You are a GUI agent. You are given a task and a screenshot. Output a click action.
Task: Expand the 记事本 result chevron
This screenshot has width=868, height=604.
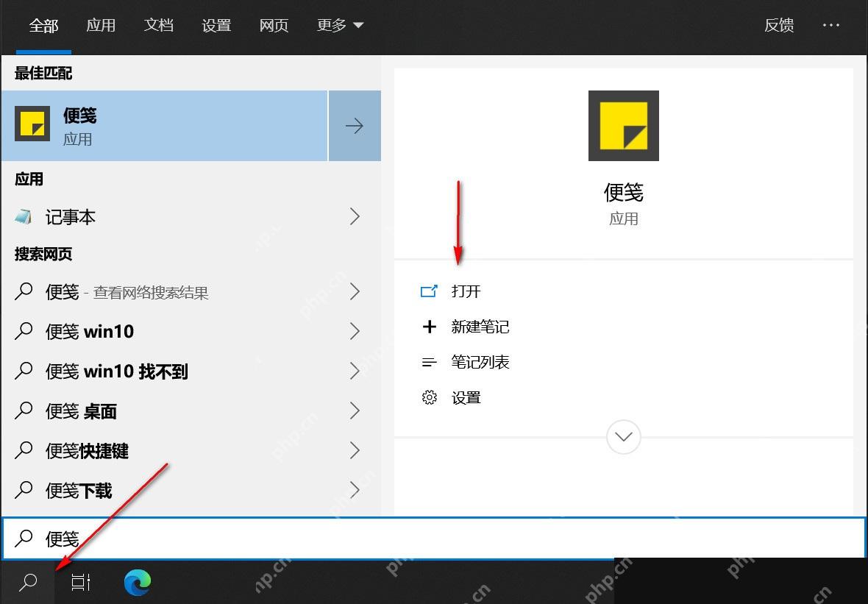click(355, 216)
